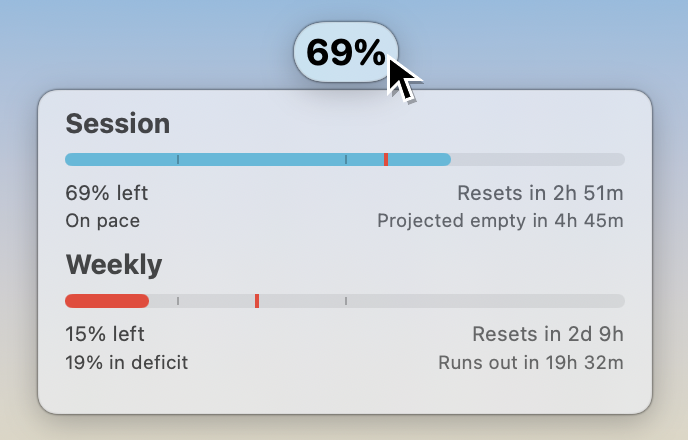Click the red pace marker on Session bar

[386, 160]
